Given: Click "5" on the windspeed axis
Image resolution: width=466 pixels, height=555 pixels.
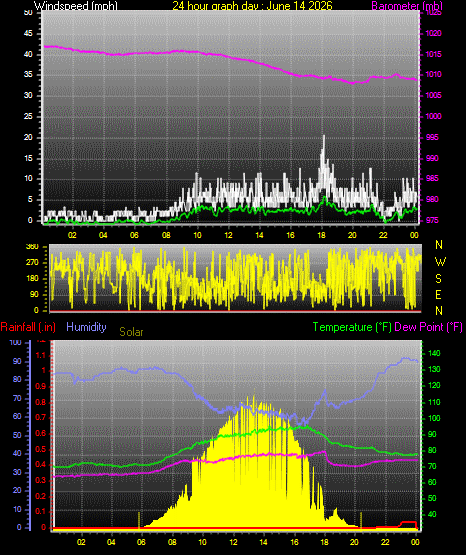Looking at the screenshot, I should 30,199.
